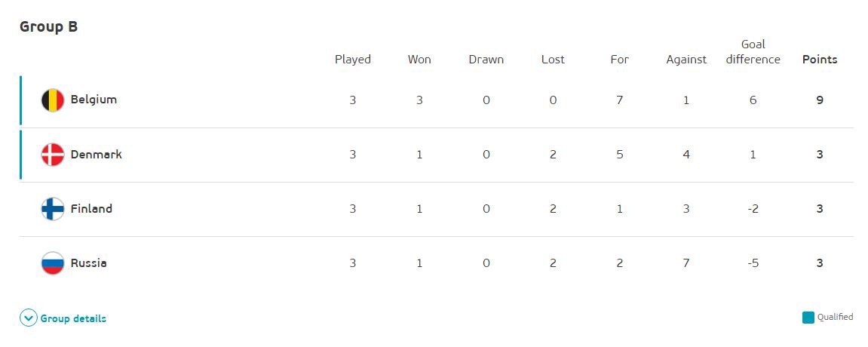Click the Russia flag icon
This screenshot has height=347, width=868.
pyautogui.click(x=52, y=263)
